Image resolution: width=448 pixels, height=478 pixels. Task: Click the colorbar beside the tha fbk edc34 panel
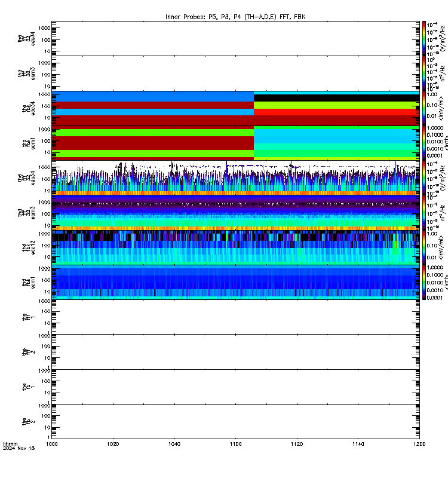pyautogui.click(x=424, y=108)
